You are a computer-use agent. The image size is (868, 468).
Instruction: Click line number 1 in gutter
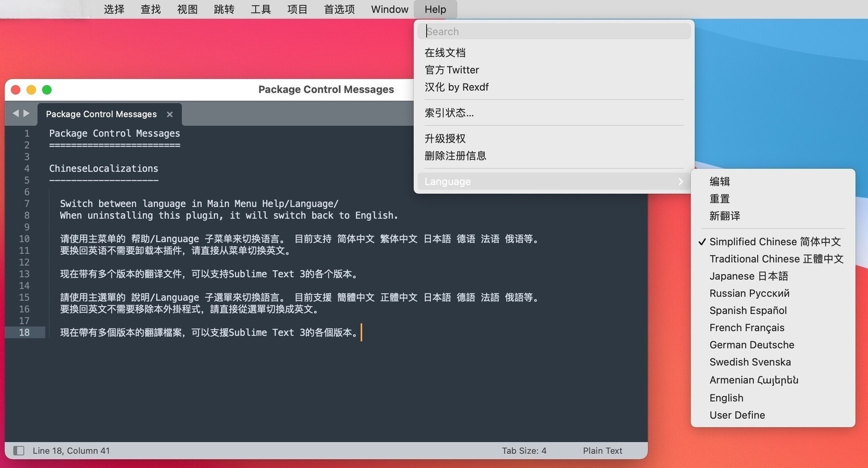[27, 133]
